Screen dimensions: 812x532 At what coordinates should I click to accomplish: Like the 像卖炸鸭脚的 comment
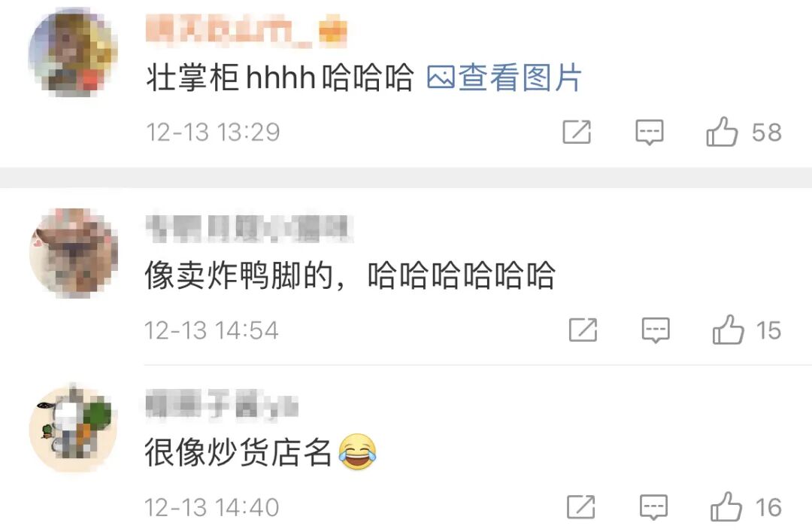click(728, 330)
